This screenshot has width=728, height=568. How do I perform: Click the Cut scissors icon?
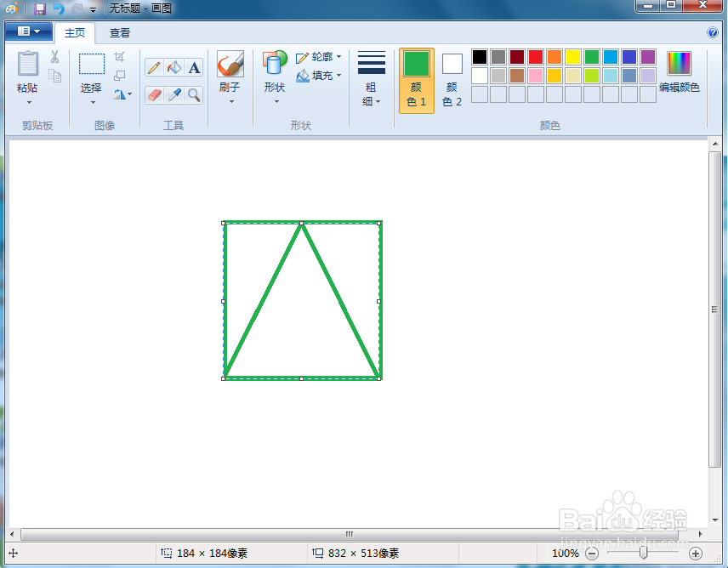(x=54, y=57)
